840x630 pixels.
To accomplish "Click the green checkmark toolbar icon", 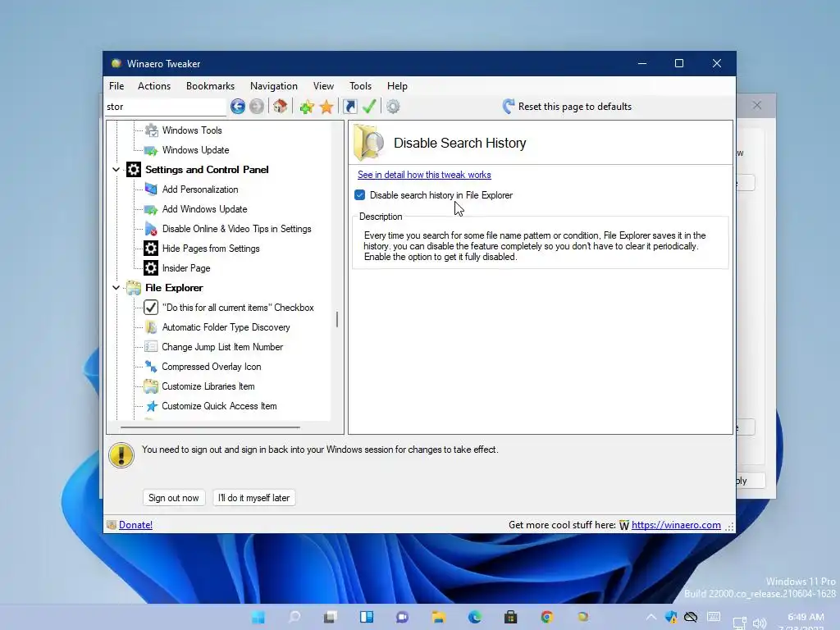I will [369, 106].
